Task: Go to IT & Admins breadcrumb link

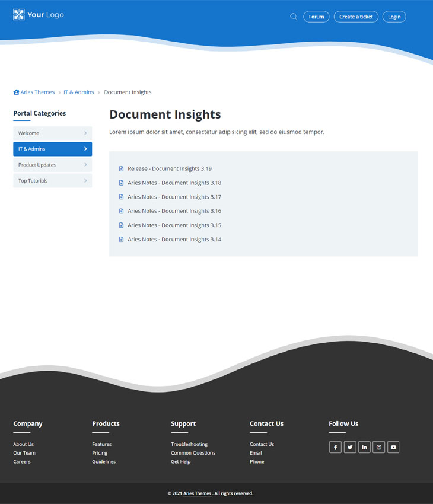Action: click(78, 92)
